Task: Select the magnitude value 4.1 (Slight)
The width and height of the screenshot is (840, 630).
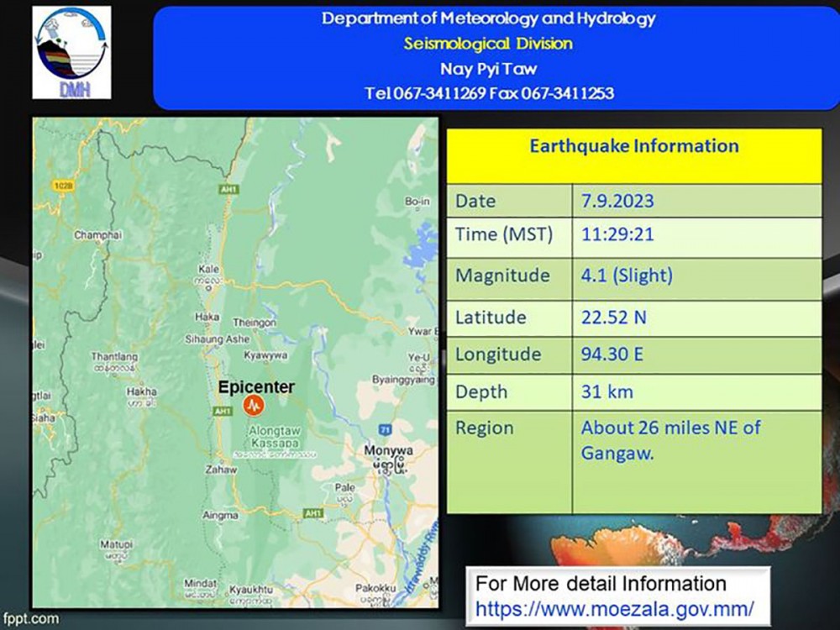Action: pyautogui.click(x=627, y=276)
